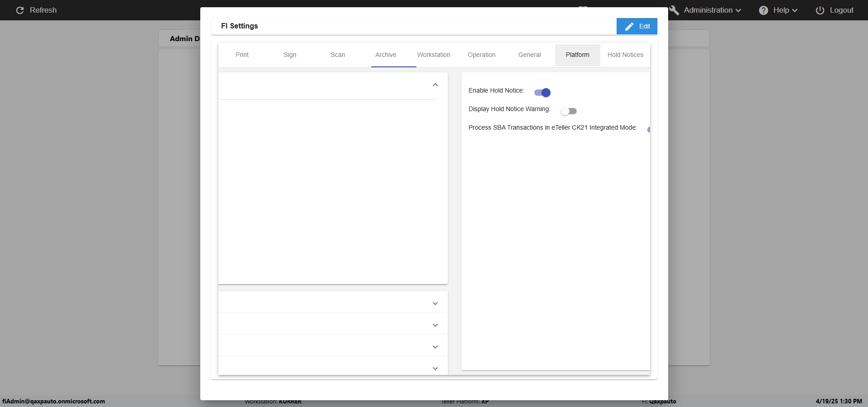Switch to the Hold Notices tab
The image size is (868, 407).
click(625, 55)
